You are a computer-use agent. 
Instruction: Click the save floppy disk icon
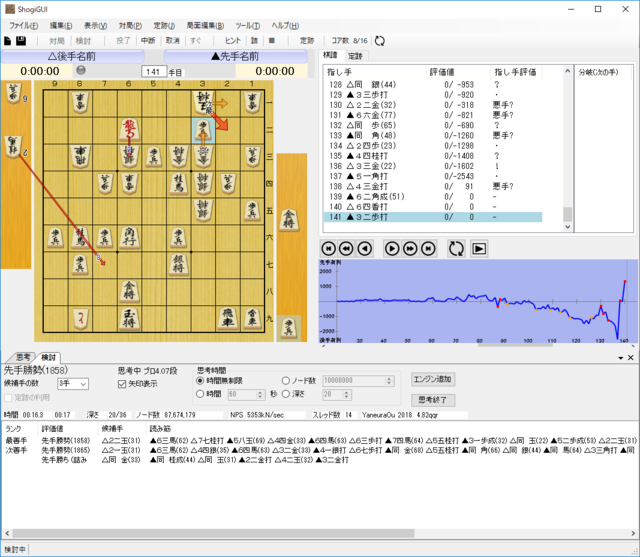(x=21, y=41)
